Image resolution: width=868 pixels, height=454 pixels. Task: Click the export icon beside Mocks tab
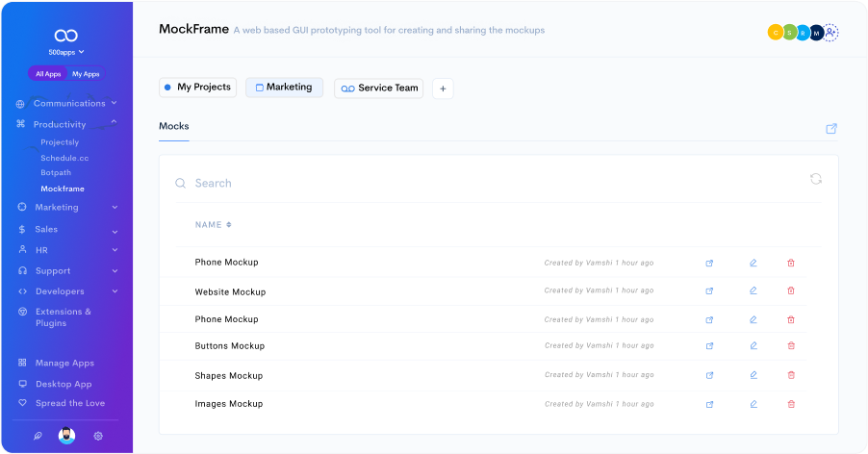point(831,129)
